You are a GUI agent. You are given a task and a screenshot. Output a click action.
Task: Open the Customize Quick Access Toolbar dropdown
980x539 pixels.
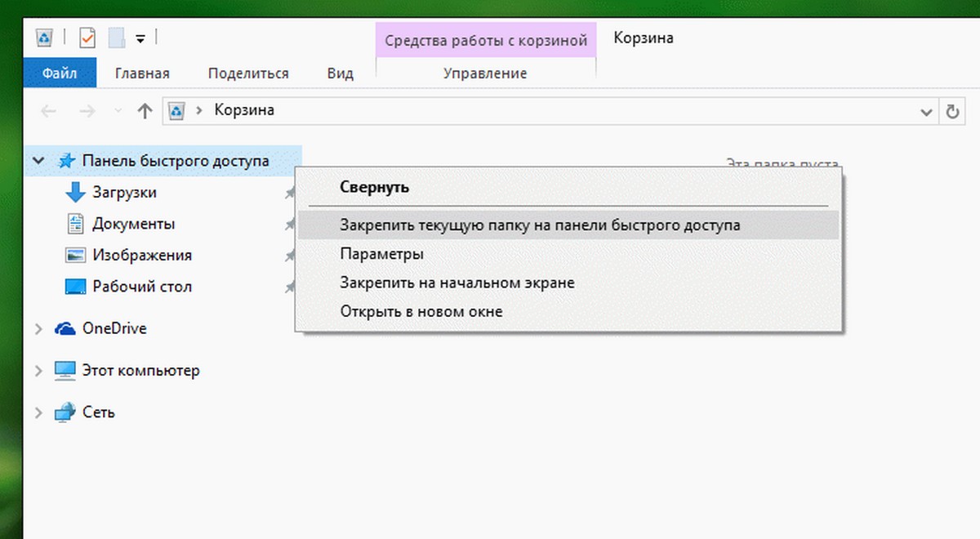(x=140, y=38)
